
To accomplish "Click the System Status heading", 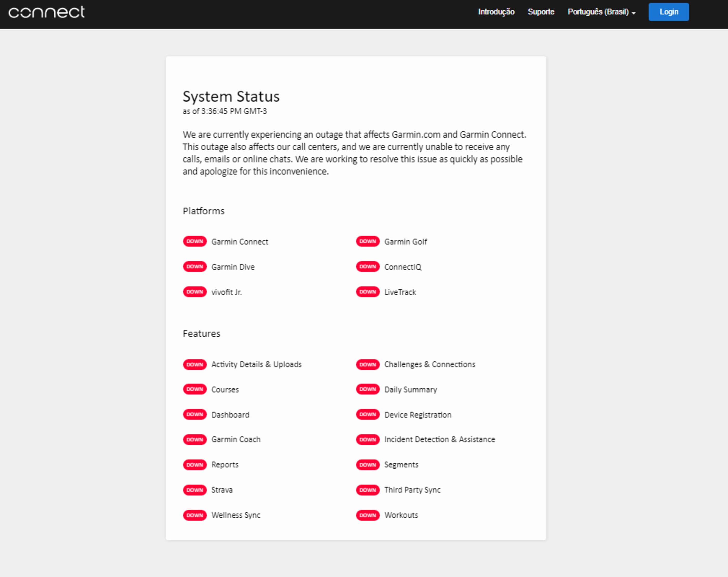I will tap(231, 97).
